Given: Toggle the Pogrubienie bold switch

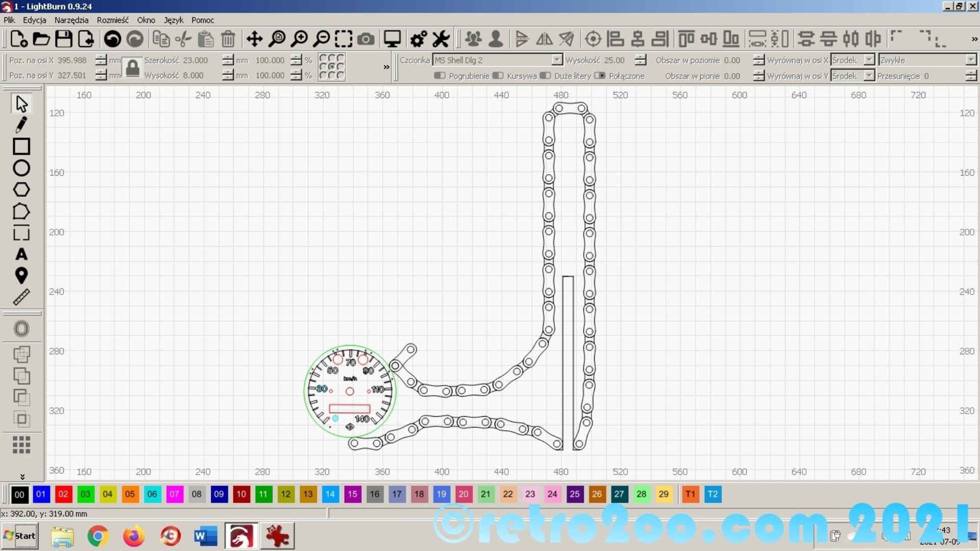Looking at the screenshot, I should coord(439,76).
